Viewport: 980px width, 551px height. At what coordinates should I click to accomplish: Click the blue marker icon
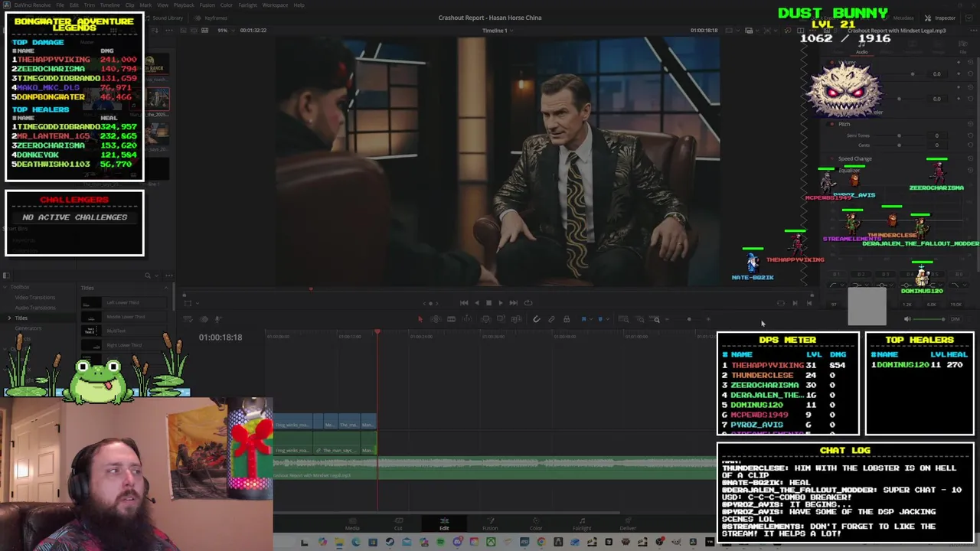pos(600,319)
